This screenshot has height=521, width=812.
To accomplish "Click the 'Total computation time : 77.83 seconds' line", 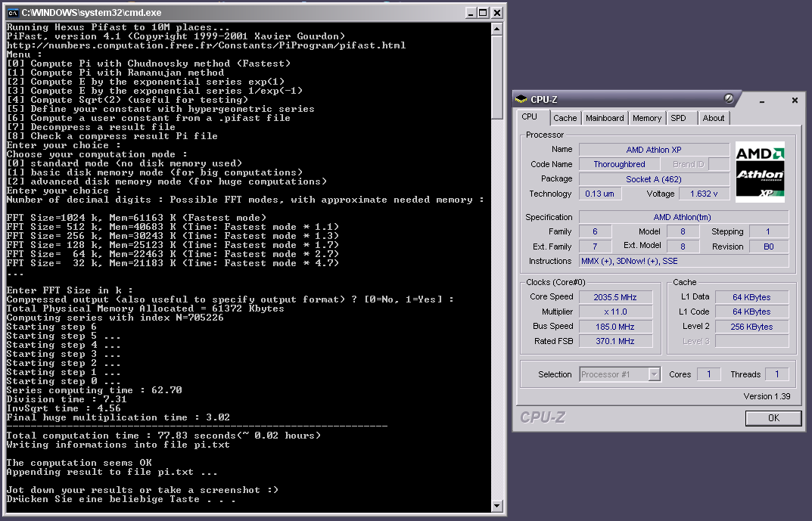I will click(x=163, y=436).
